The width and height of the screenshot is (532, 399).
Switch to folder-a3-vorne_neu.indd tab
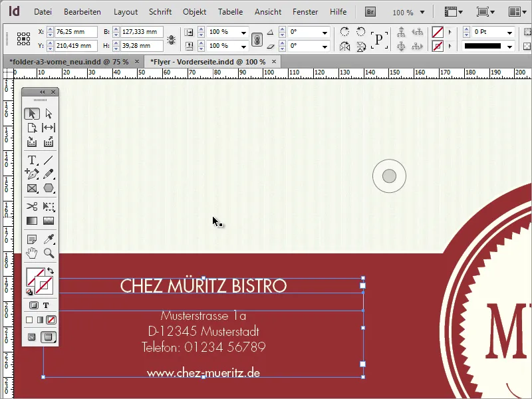coord(69,62)
